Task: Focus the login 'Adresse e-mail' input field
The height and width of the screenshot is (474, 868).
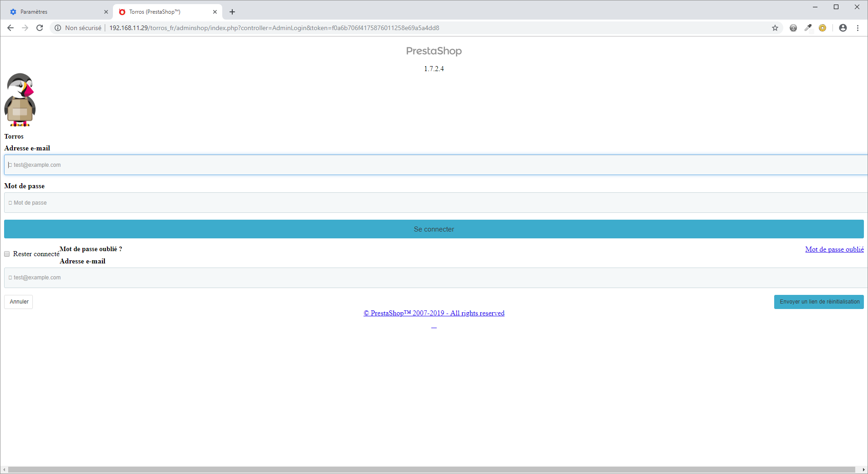Action: 436,165
